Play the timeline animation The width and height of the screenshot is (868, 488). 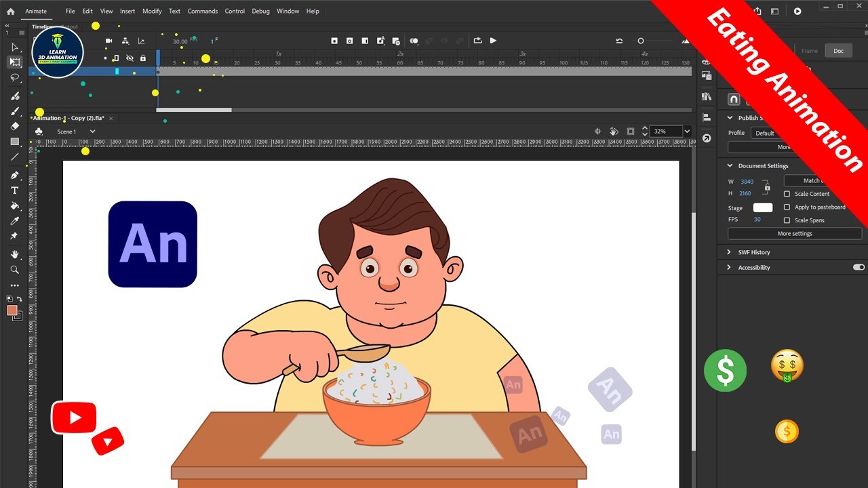coord(493,41)
